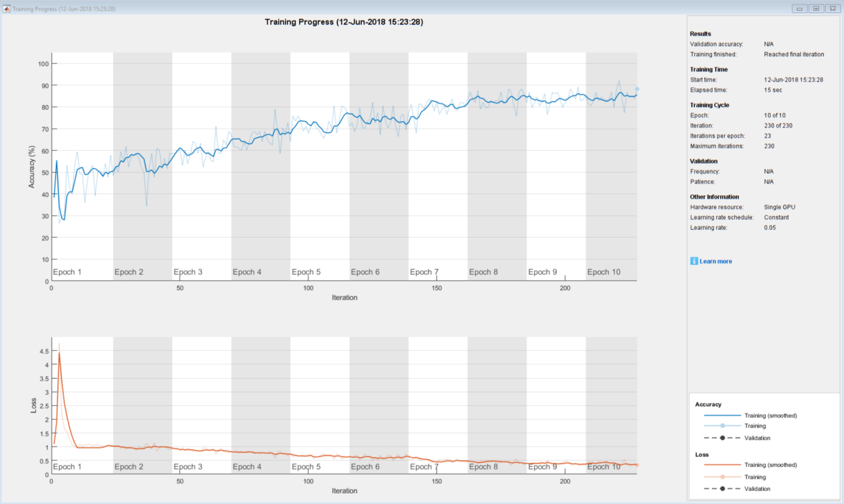The image size is (844, 504).
Task: Click the Elapsed time value 15 sec
Action: pos(773,90)
